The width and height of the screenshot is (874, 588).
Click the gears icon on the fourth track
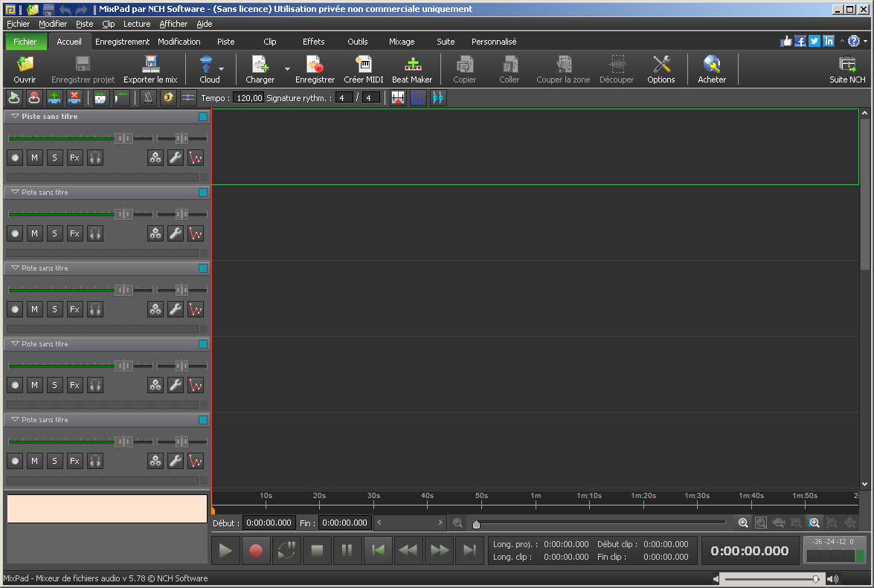point(155,385)
